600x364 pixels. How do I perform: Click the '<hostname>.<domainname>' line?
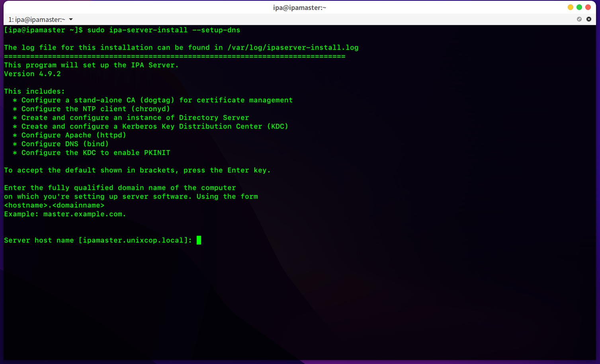tap(54, 205)
